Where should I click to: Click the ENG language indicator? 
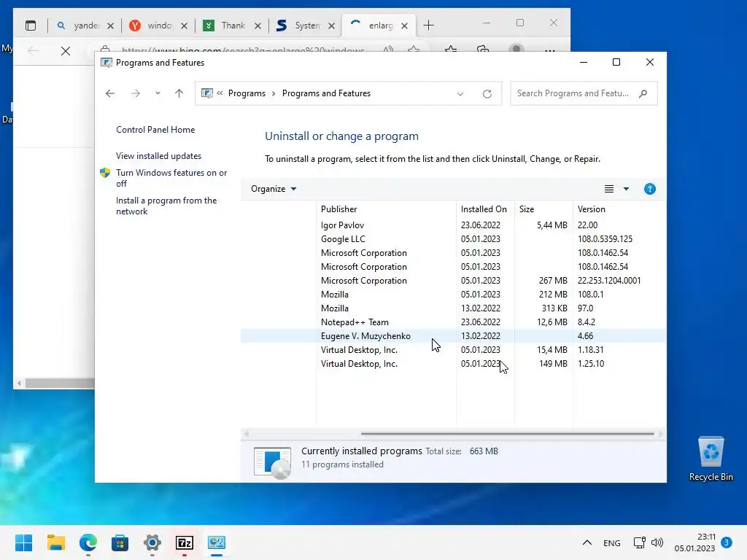click(x=612, y=543)
